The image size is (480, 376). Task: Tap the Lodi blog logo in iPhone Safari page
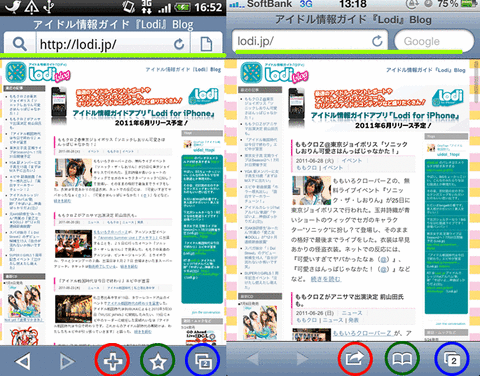[x=274, y=72]
